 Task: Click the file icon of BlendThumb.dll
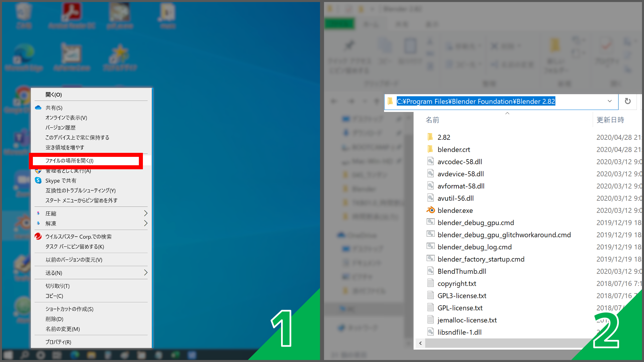coord(430,271)
